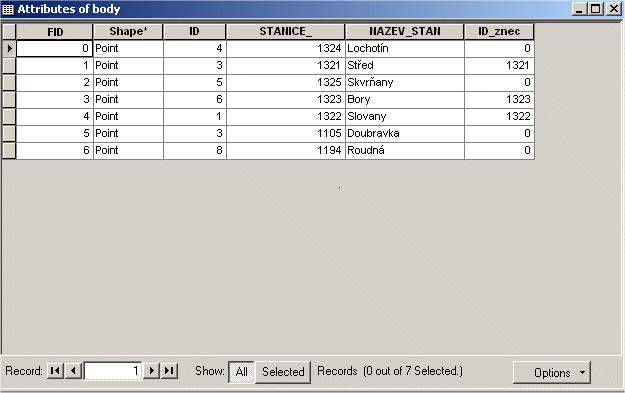This screenshot has width=625, height=393.
Task: Click the Shape column header
Action: [128, 31]
